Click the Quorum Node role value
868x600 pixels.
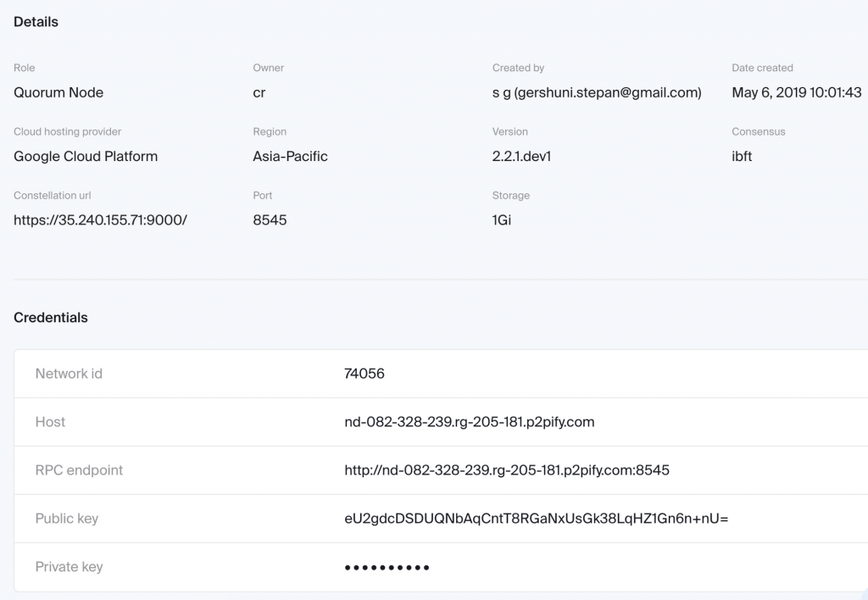58,93
